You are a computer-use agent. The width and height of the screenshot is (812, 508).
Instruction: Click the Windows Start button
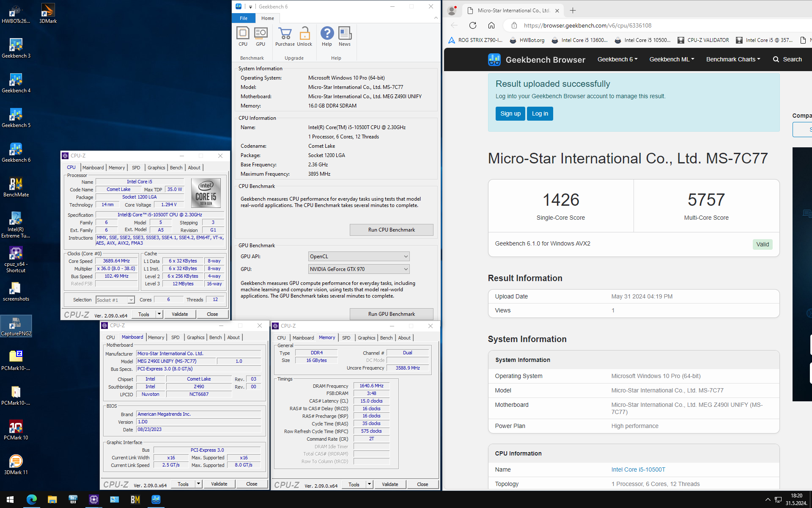[x=10, y=500]
